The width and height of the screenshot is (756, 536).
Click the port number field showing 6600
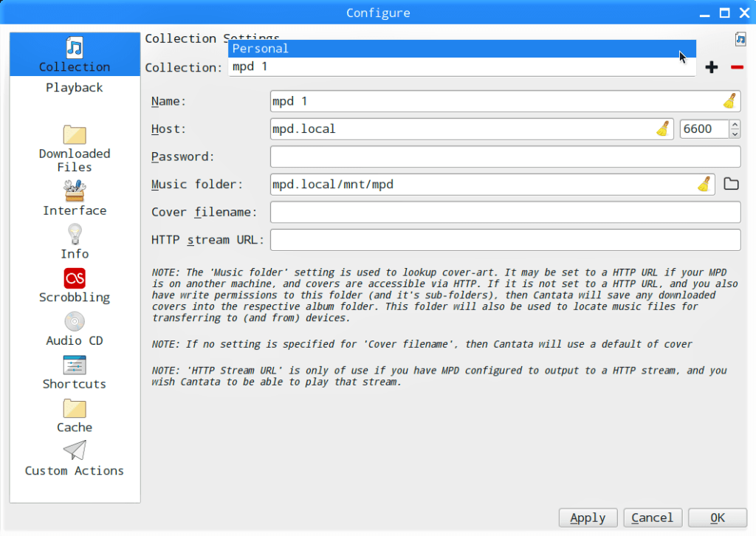[704, 128]
